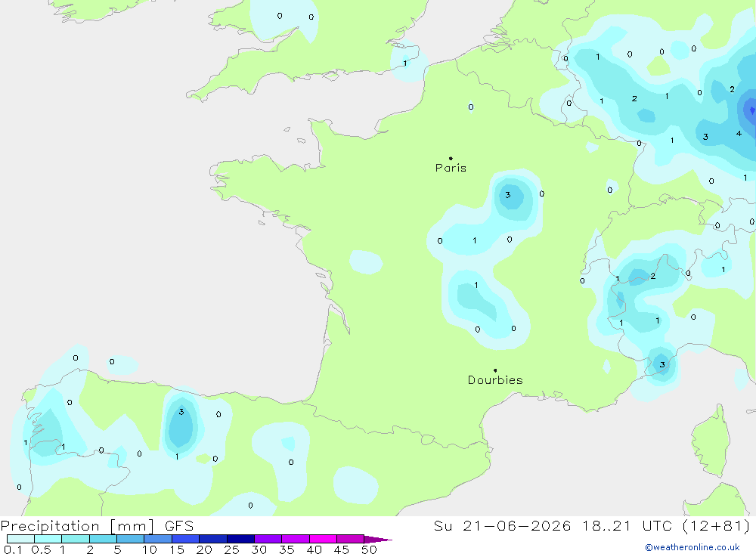The image size is (756, 554).
Task: Click the 'Precipitation [mm]' title text
Action: coord(78,526)
